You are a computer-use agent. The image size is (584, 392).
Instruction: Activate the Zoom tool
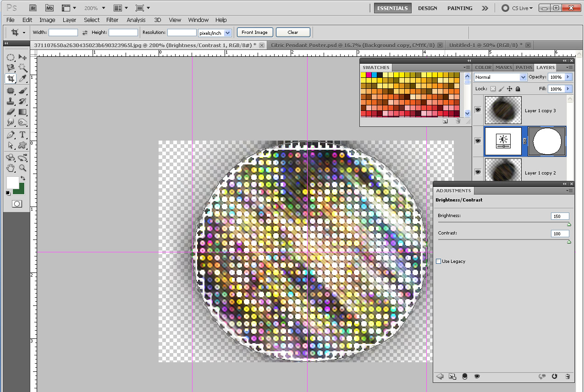click(22, 168)
